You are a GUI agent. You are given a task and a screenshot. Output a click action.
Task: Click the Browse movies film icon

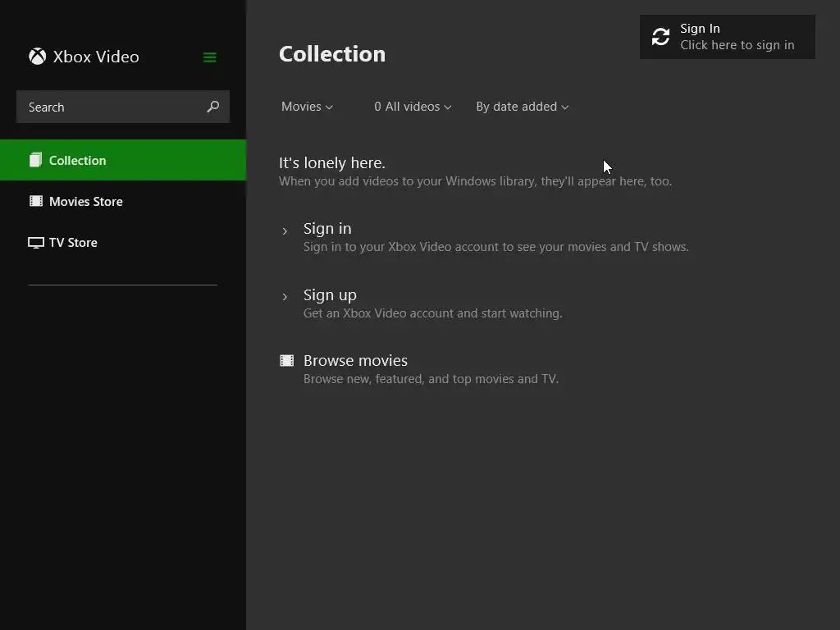click(x=286, y=360)
